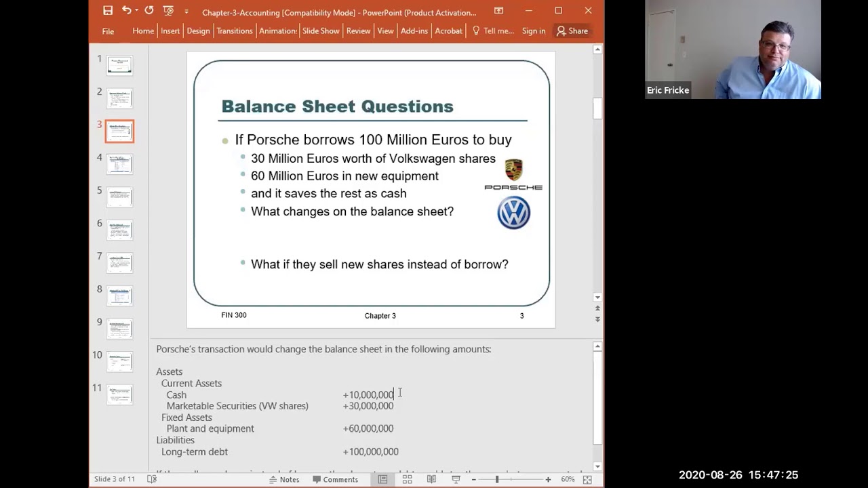Click the Tell me lightbulb search box
Screen dimensions: 868x488
[x=493, y=31]
